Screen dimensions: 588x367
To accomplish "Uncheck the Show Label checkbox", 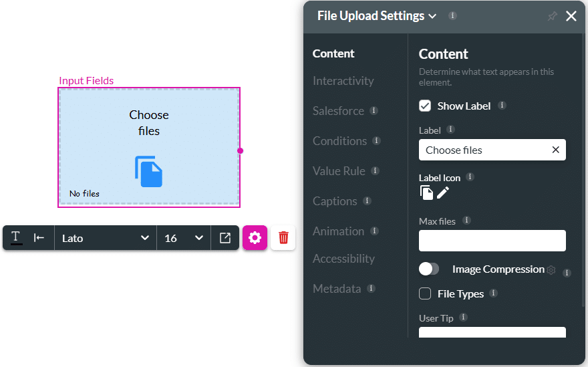I will click(x=425, y=106).
